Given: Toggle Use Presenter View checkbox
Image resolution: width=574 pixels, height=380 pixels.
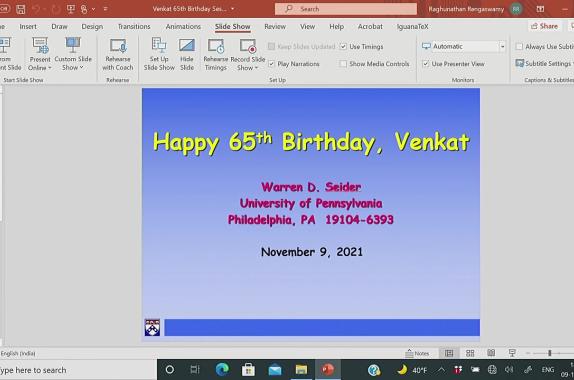Looking at the screenshot, I should [425, 64].
